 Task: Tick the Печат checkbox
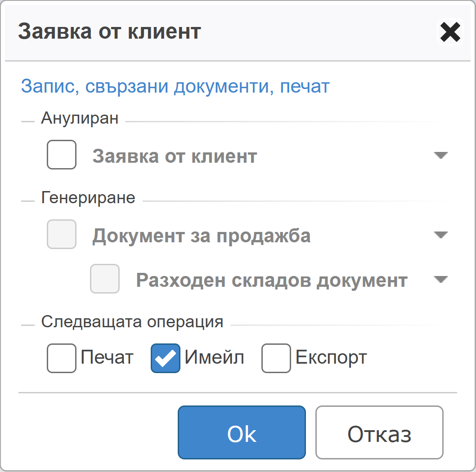pyautogui.click(x=62, y=358)
